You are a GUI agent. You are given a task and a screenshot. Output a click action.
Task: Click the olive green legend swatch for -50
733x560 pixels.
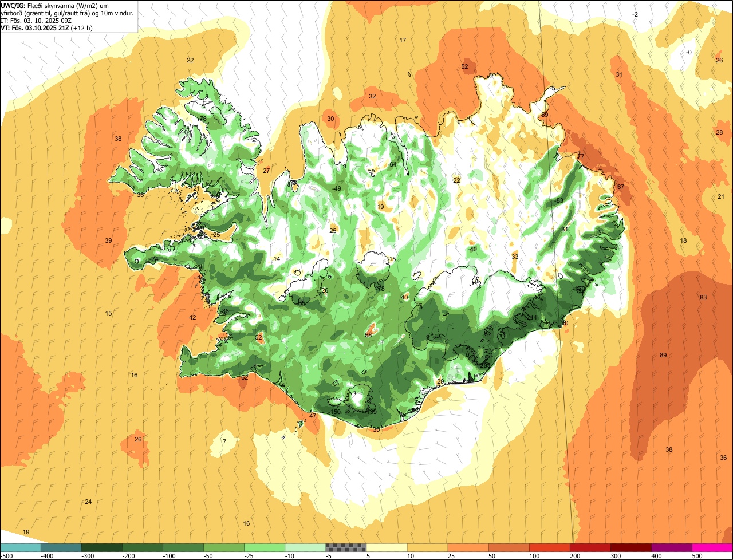coord(224,547)
